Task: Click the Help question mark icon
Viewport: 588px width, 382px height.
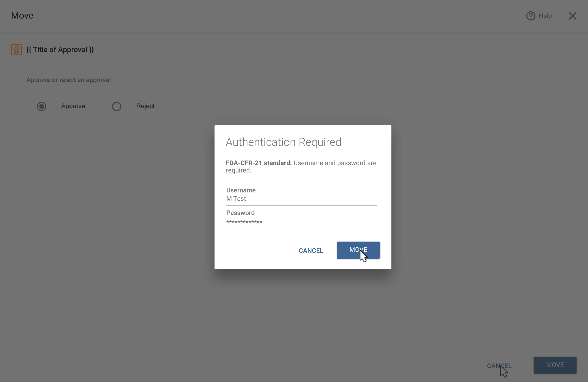Action: (530, 16)
